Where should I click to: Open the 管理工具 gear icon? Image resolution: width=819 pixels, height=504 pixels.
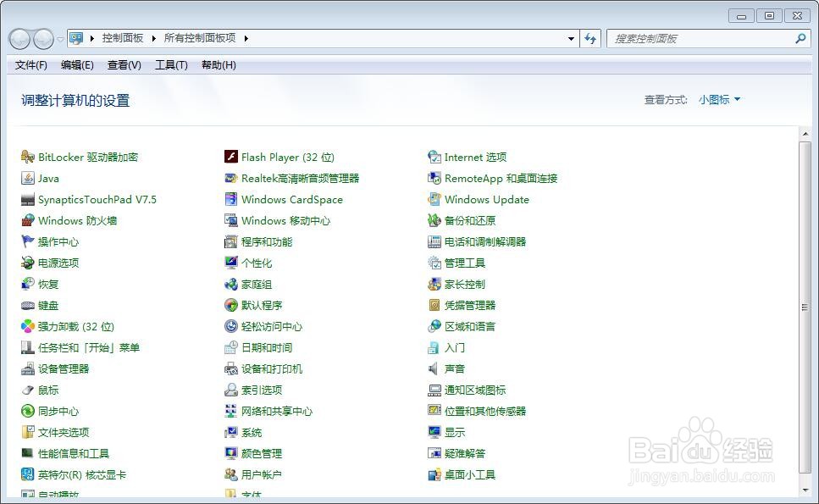point(434,263)
